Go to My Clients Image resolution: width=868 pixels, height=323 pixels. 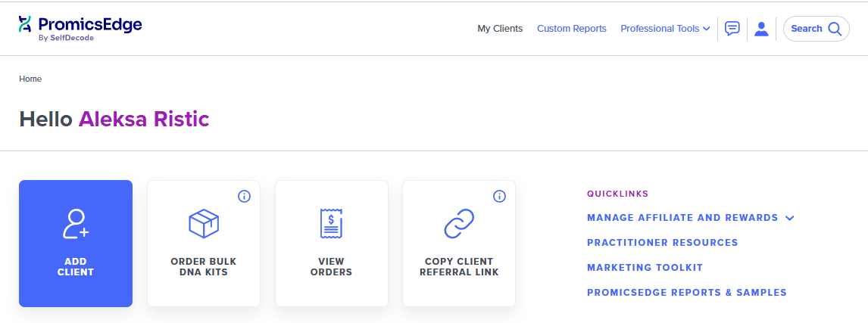pos(500,29)
